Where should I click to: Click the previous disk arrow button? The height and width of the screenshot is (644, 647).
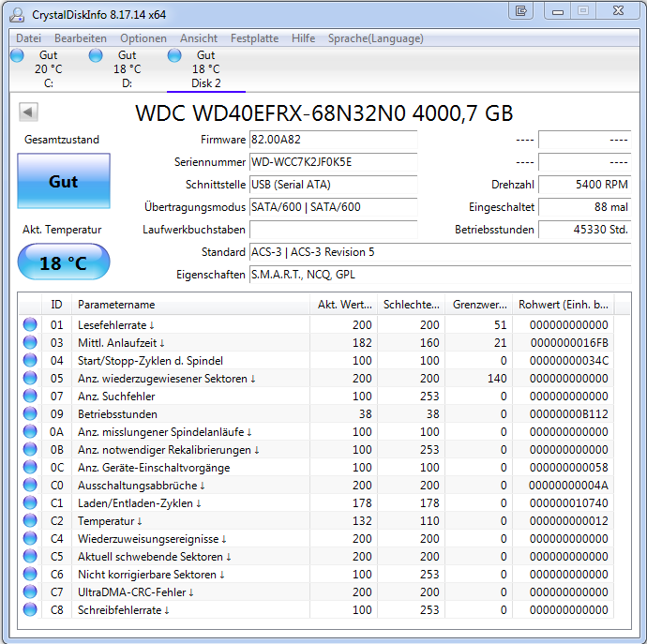coord(28,112)
